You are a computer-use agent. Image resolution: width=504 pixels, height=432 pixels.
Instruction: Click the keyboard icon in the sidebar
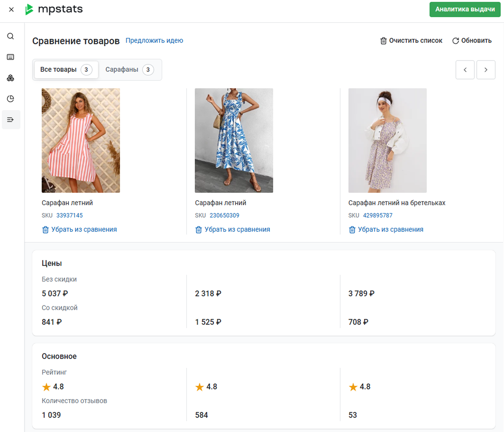point(10,57)
